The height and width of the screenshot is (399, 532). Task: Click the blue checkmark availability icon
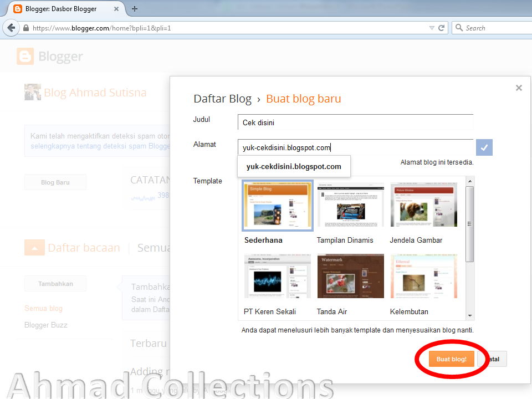coord(484,147)
